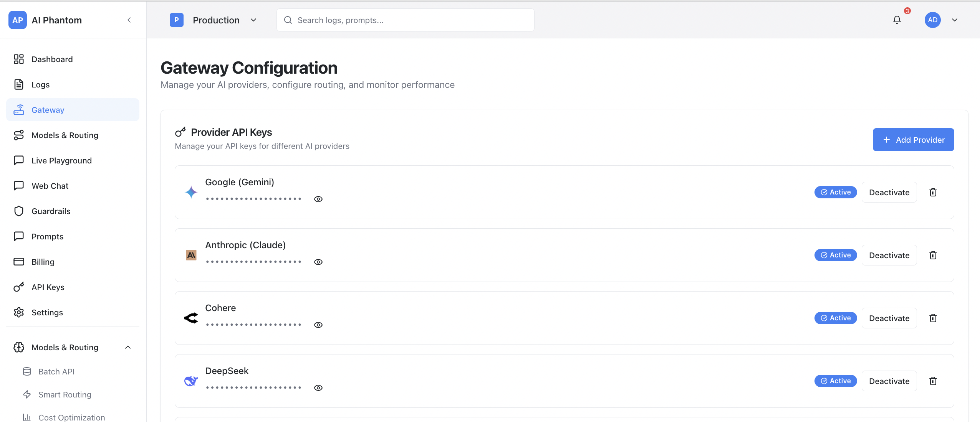Deactivate the Cohere provider

click(889, 318)
